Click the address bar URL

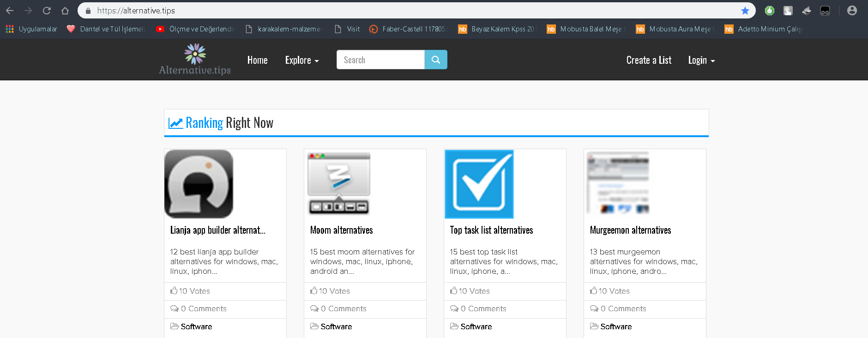click(x=136, y=11)
